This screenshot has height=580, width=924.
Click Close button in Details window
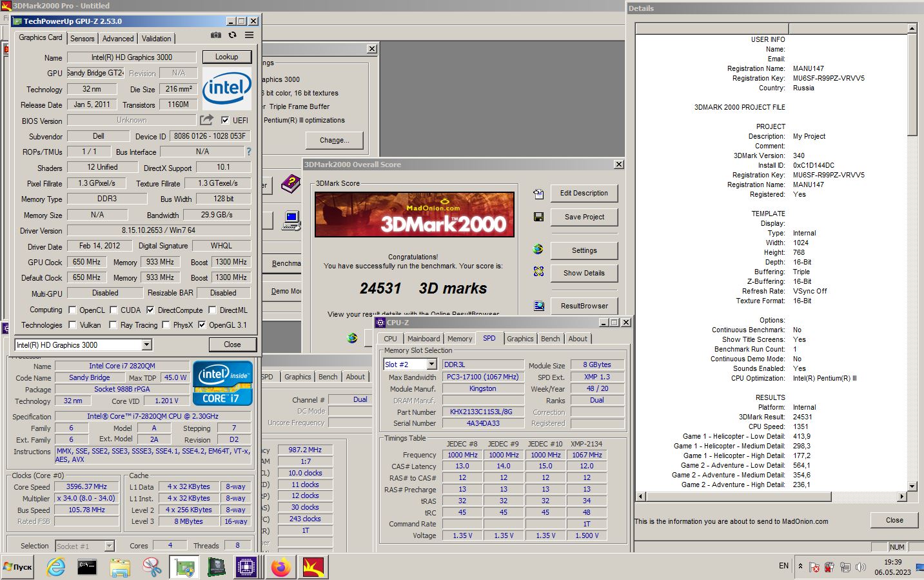click(894, 520)
